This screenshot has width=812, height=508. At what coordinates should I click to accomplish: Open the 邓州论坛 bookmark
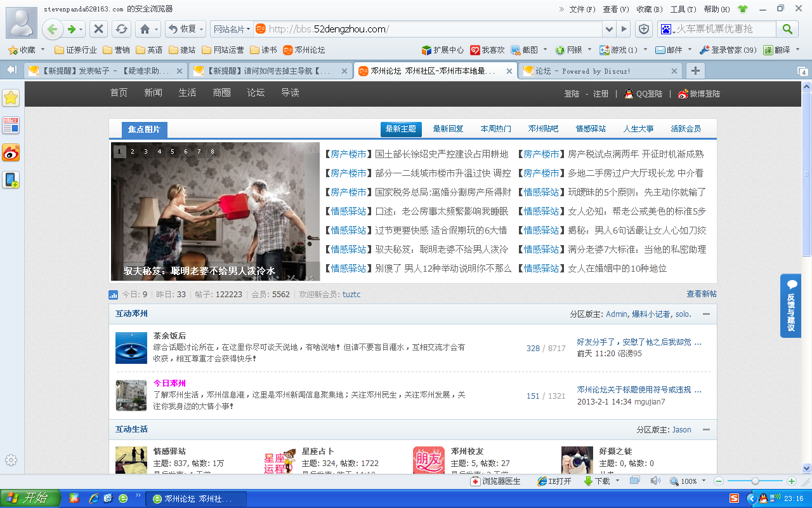point(304,50)
